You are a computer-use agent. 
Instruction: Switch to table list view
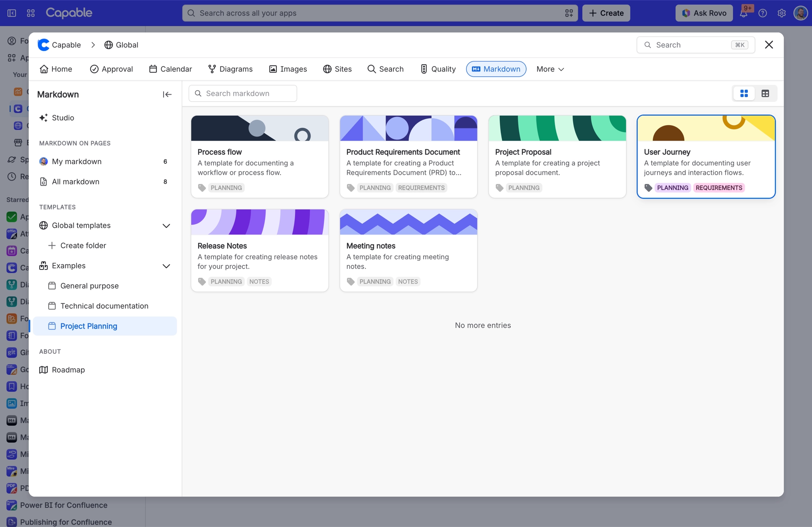[765, 93]
